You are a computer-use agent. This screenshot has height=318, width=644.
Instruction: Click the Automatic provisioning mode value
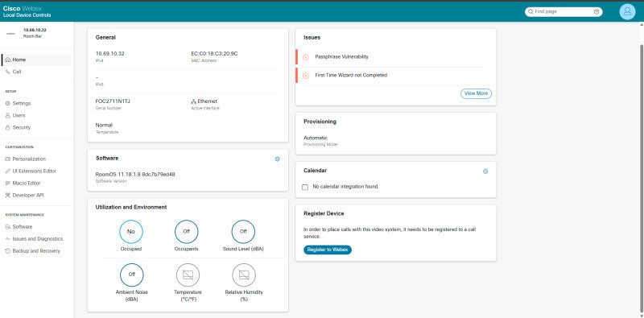pyautogui.click(x=316, y=138)
